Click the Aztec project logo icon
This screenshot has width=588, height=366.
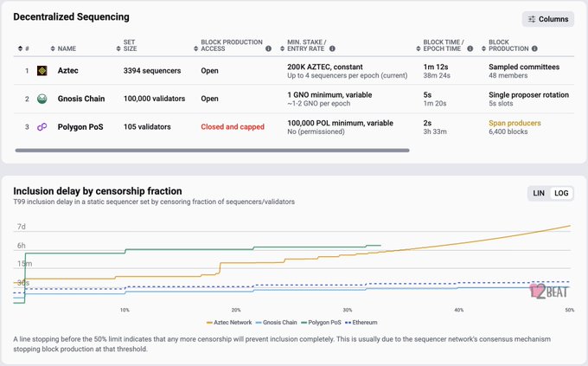coord(42,71)
